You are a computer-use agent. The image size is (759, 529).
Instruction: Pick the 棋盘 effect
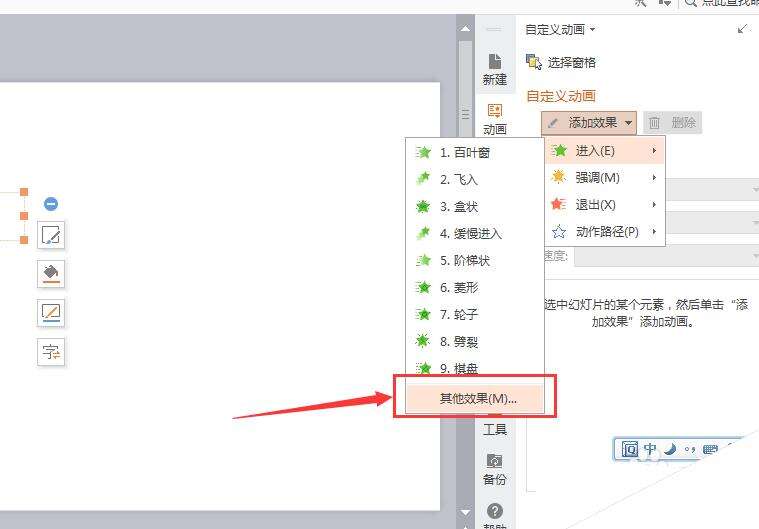click(x=474, y=367)
